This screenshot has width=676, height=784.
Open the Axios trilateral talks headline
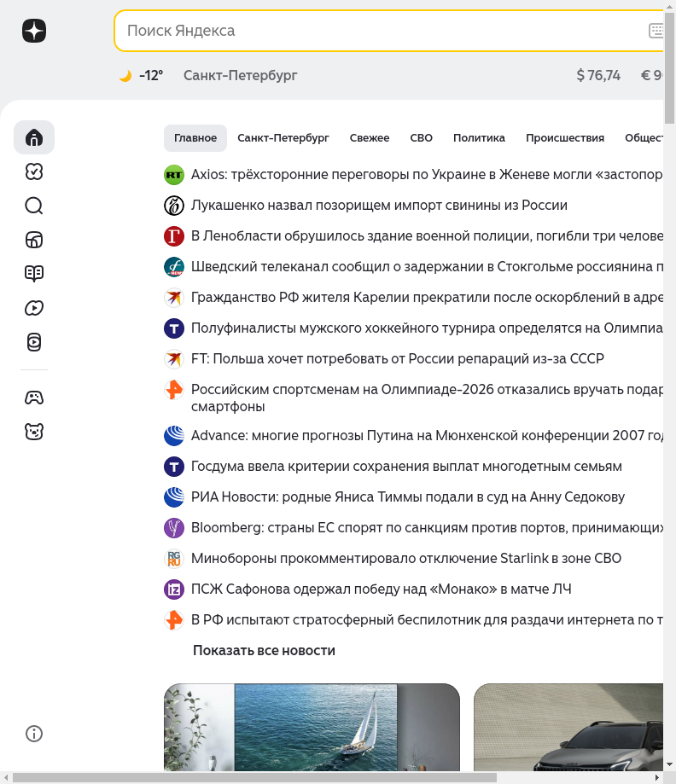(427, 175)
